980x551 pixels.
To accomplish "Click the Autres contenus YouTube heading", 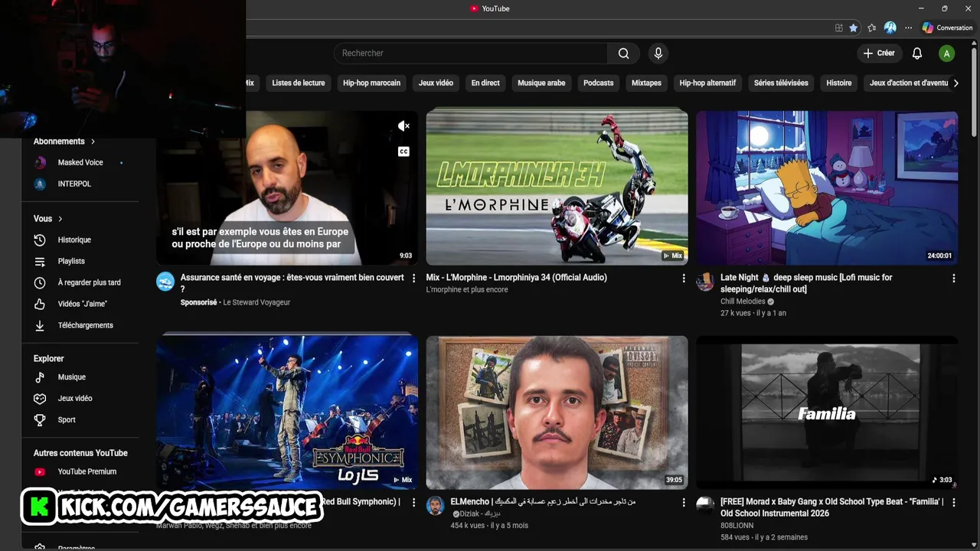I will coord(80,453).
